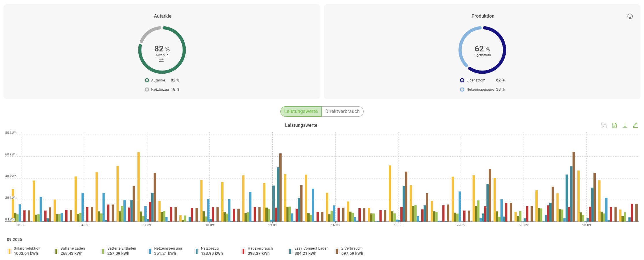Download the Leistungswerte chart data
Screen dimensions: 644x260
(x=625, y=125)
